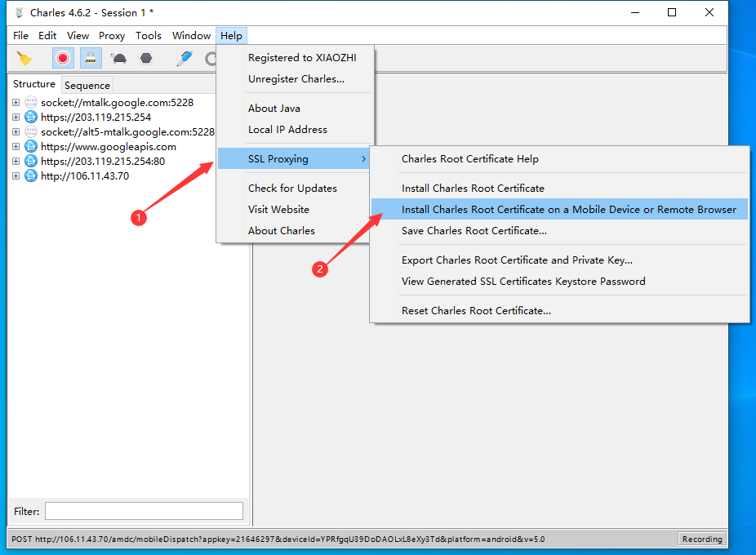Image resolution: width=756 pixels, height=555 pixels.
Task: Click the Filter input field
Action: click(x=144, y=511)
